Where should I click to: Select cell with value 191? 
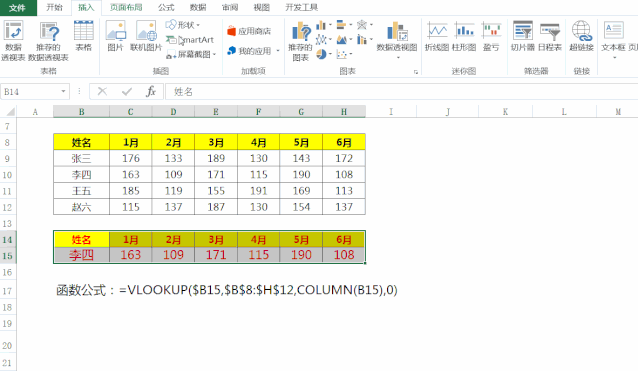258,191
